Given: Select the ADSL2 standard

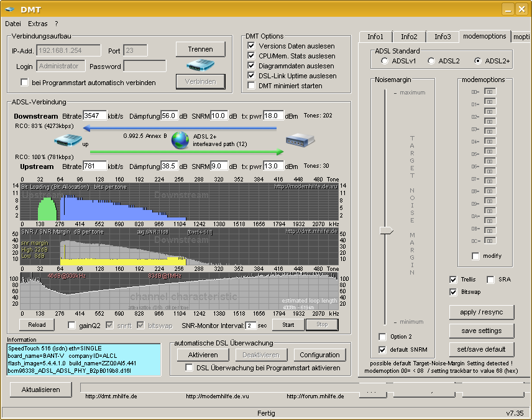Looking at the screenshot, I should [431, 61].
